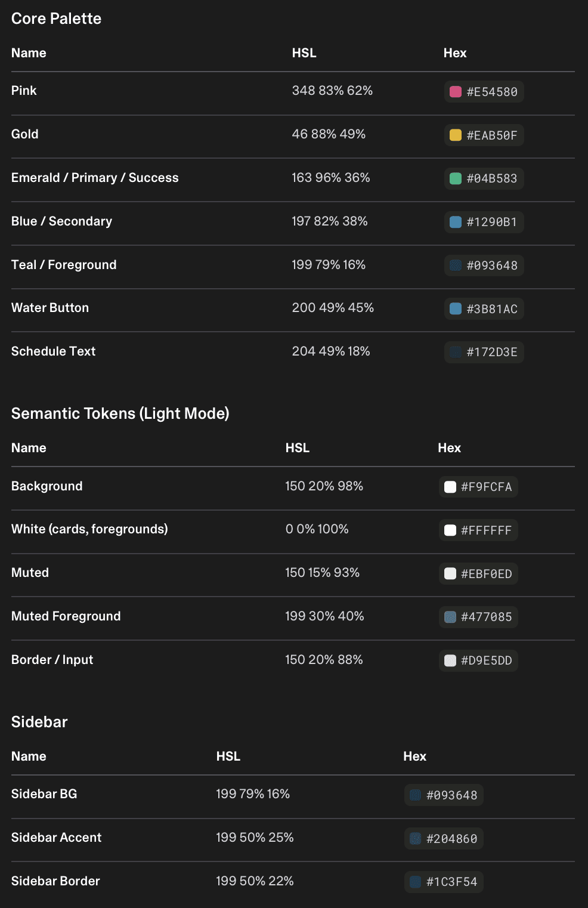Click the Blue Secondary color swatch

point(456,222)
